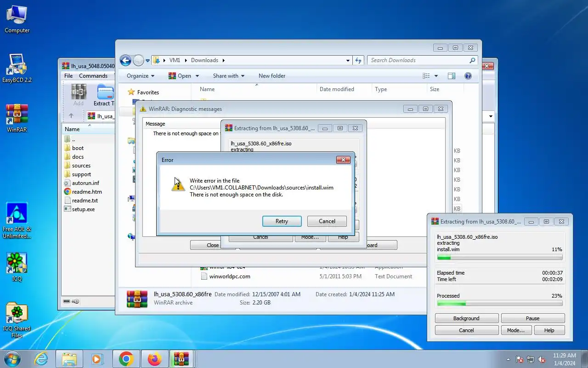Click the Forward arrow in Downloads Explorer window
The width and height of the screenshot is (588, 368).
pyautogui.click(x=138, y=60)
